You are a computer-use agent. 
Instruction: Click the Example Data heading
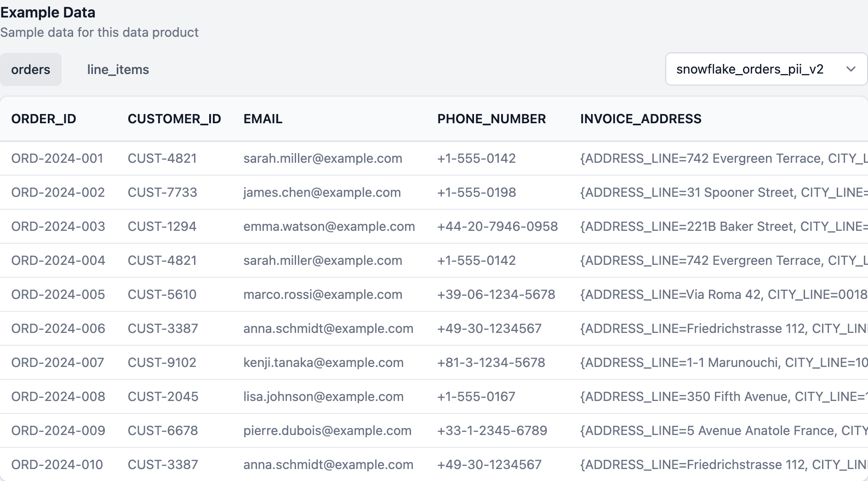tap(47, 12)
